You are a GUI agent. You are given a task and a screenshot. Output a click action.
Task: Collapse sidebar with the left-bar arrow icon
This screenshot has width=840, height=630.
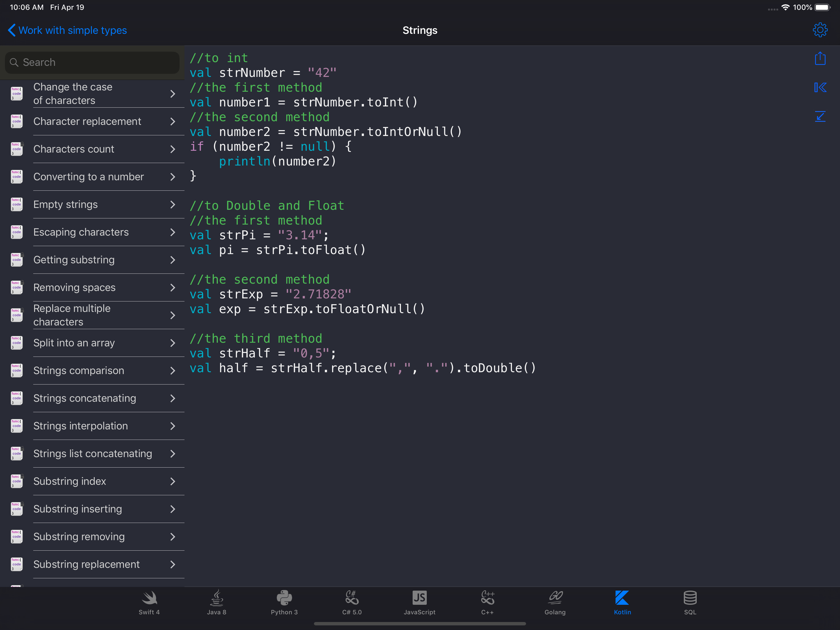coord(820,88)
